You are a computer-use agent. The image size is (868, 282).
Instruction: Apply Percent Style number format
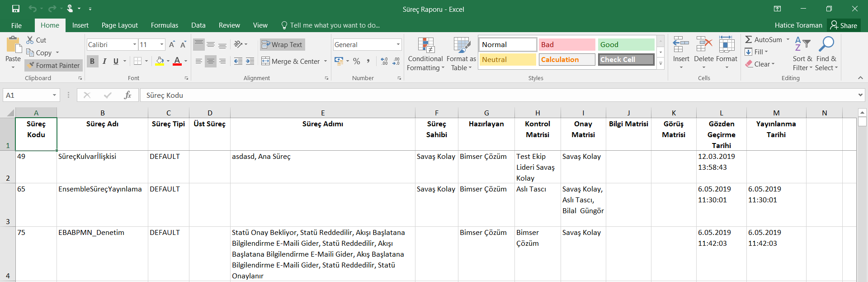click(357, 61)
